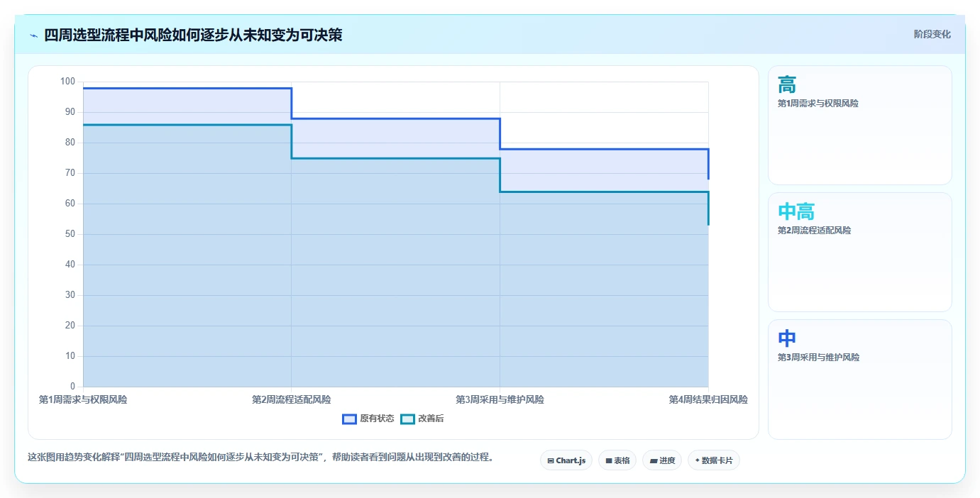Click the 阶段变化 label in the header
This screenshot has height=498, width=980.
pyautogui.click(x=932, y=34)
